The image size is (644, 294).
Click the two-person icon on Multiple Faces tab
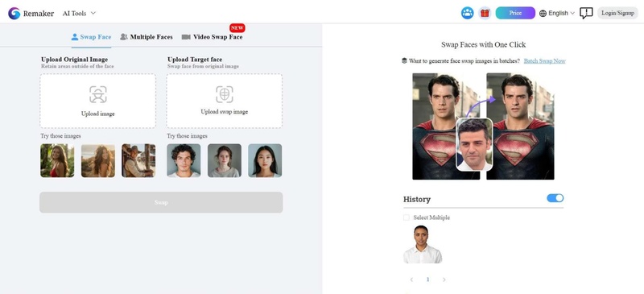pos(124,37)
